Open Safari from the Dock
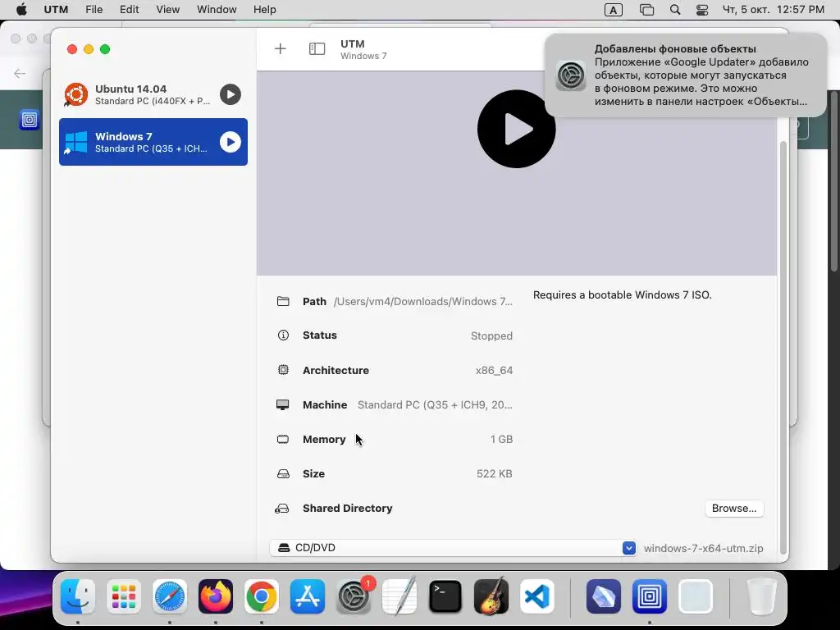The width and height of the screenshot is (840, 630). tap(170, 596)
